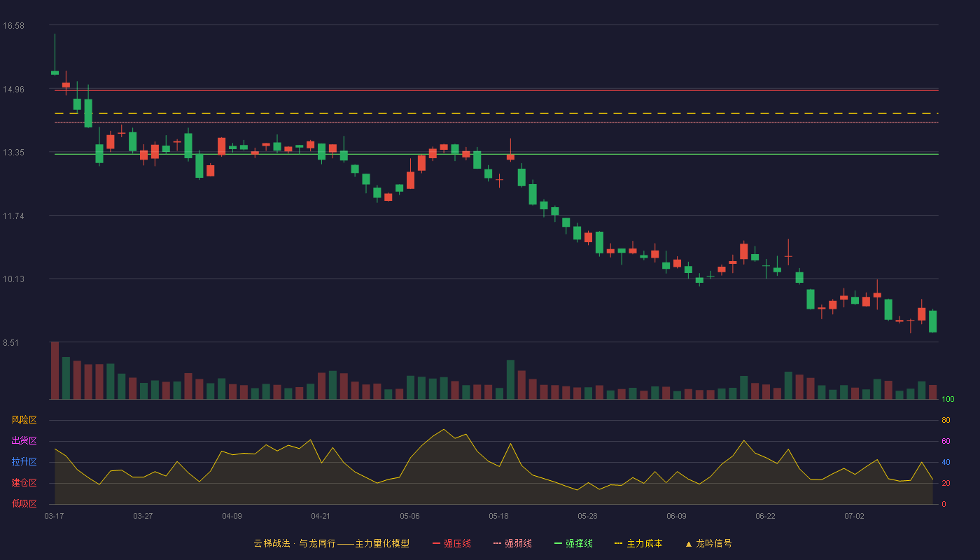Select the 05-28 date label
Viewport: 980px width, 560px height.
click(587, 516)
